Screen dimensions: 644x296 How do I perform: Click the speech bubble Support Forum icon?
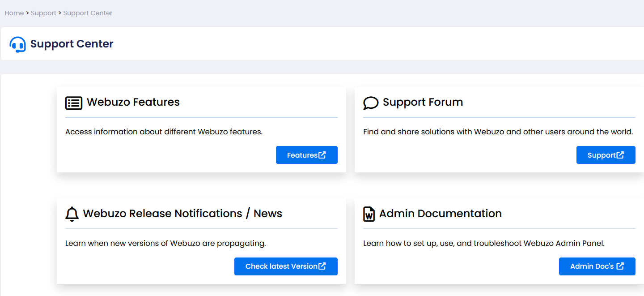(371, 103)
